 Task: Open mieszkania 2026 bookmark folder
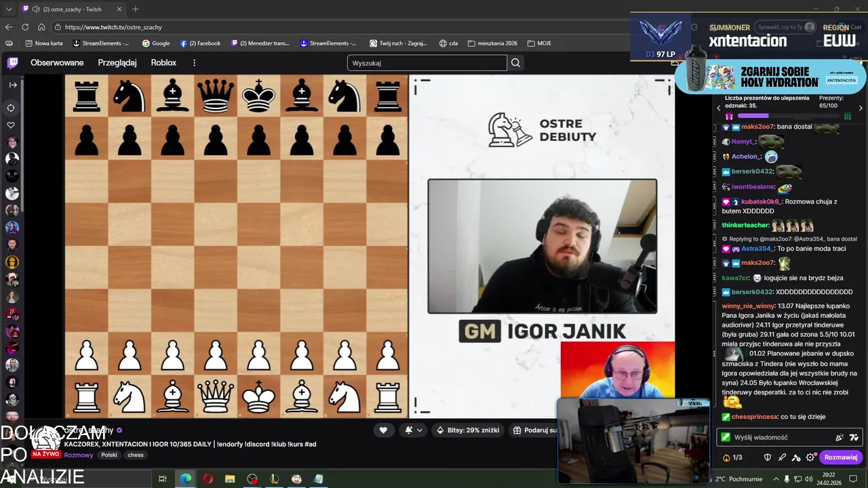[x=492, y=43]
